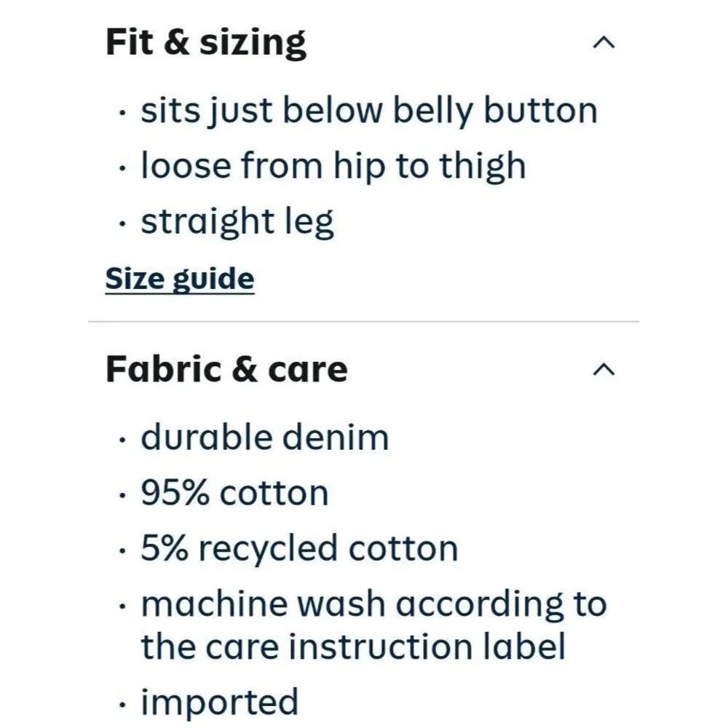This screenshot has height=728, width=728.
Task: Click the bullet dot before 'durable denim'
Action: tap(122, 440)
